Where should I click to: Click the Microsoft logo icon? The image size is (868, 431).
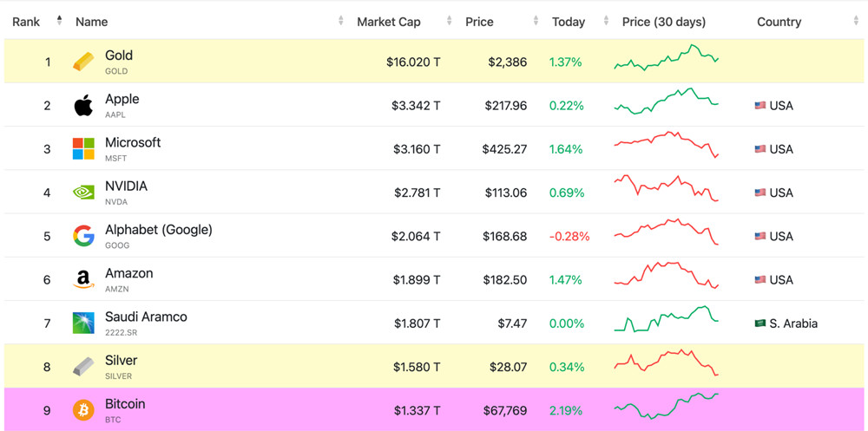(x=83, y=149)
